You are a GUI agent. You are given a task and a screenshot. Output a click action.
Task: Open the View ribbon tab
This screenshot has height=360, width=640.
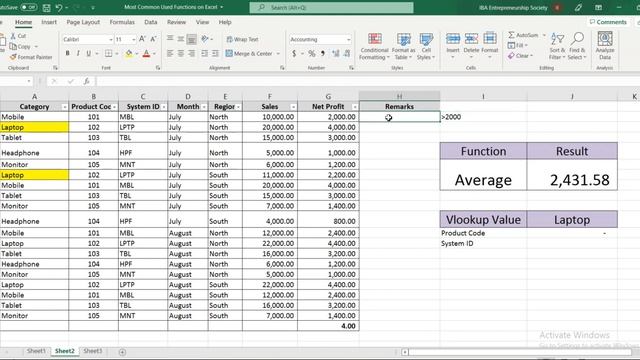tap(202, 22)
